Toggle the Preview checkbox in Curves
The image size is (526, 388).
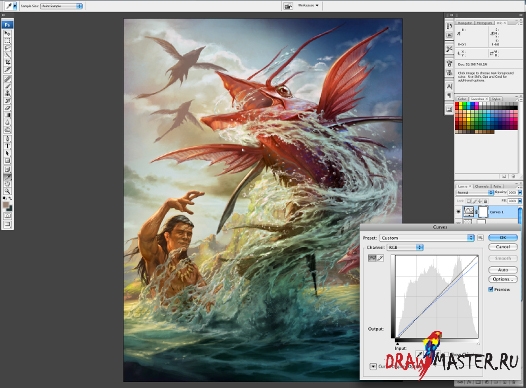(x=491, y=289)
